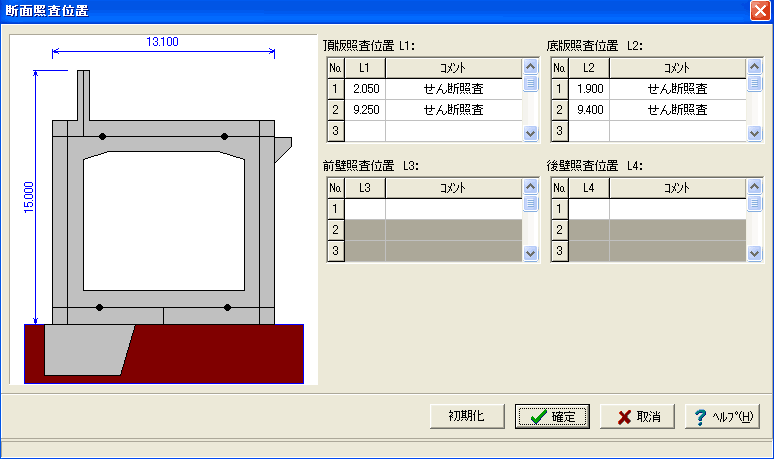Click the 後壁照査位置 L4: label
Viewport: 774px width, 459px height.
595,166
